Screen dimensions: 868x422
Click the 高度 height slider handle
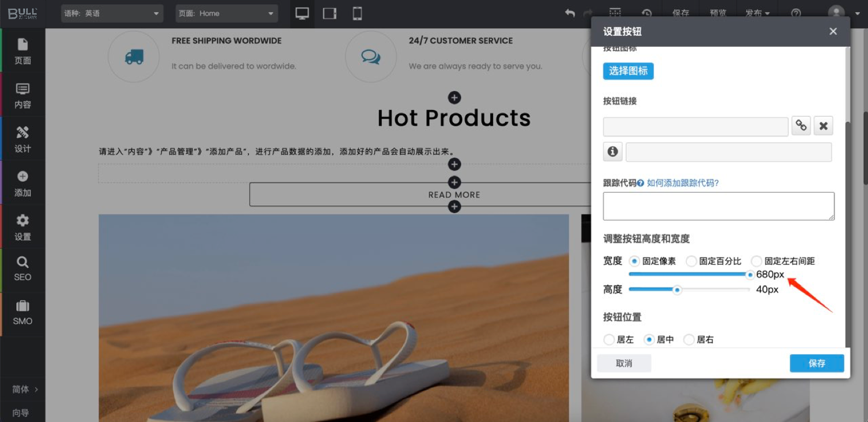(676, 289)
